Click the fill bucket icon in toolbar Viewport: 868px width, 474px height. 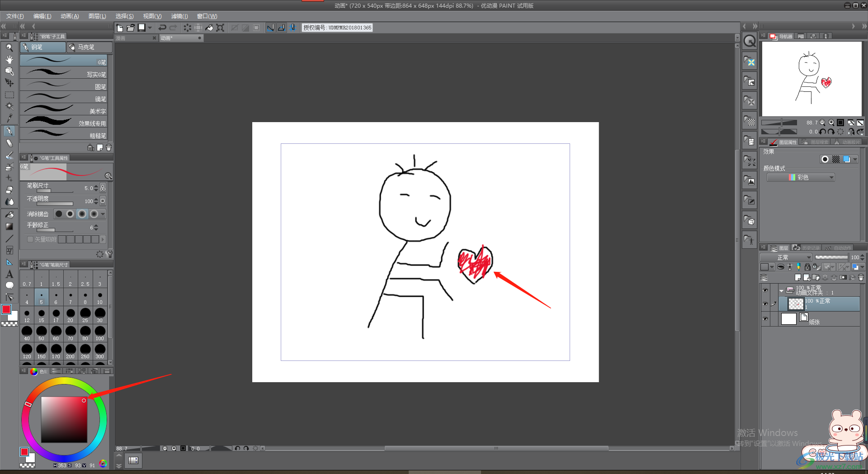[209, 28]
